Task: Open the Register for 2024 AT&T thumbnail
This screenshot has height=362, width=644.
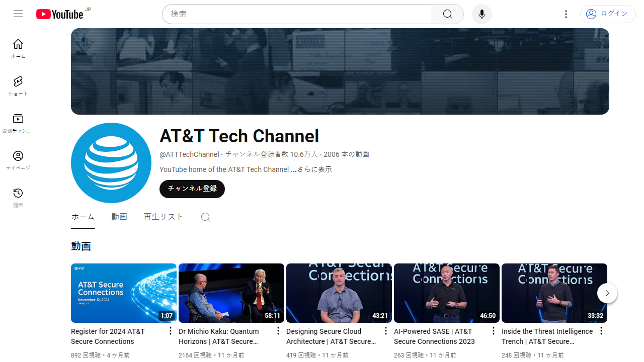Action: [124, 293]
